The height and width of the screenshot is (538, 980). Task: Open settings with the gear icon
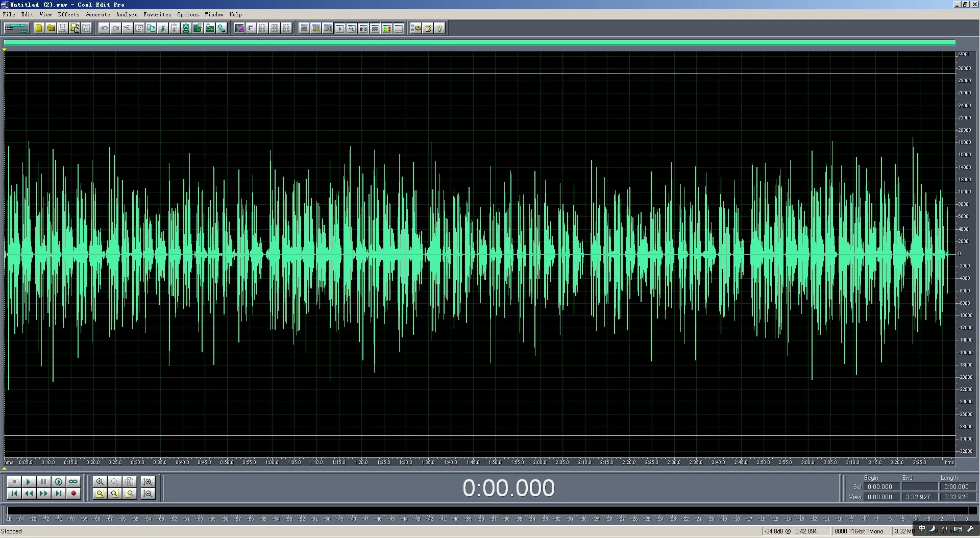coord(416,28)
